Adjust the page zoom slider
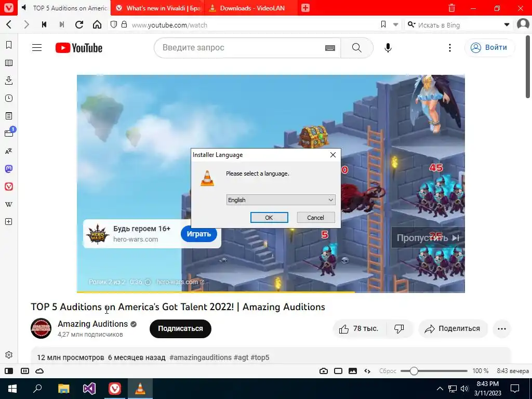532x399 pixels. 434,371
